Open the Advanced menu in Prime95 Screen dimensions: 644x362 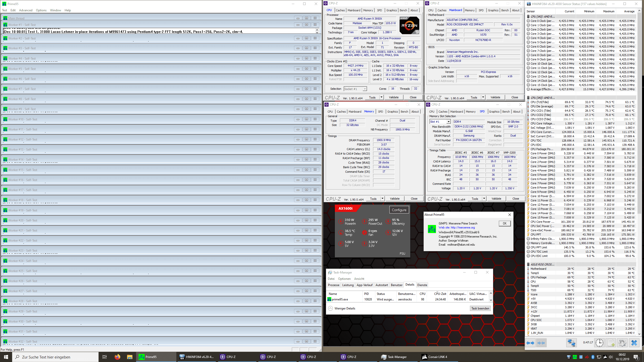(26, 10)
